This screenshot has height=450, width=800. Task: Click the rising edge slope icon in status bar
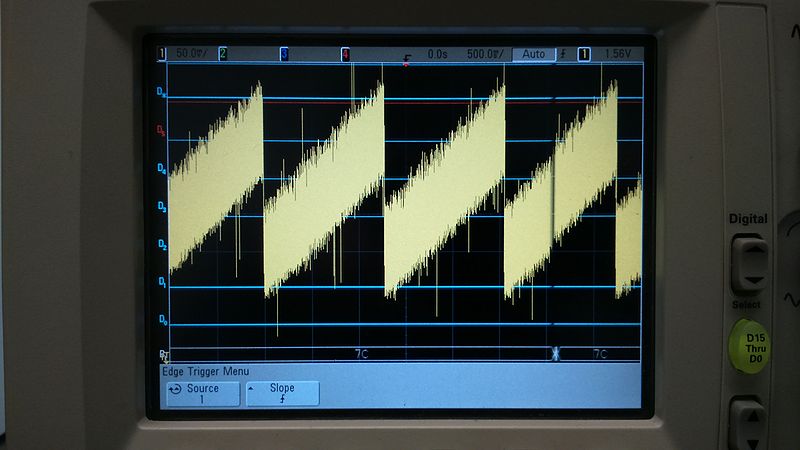pyautogui.click(x=564, y=54)
